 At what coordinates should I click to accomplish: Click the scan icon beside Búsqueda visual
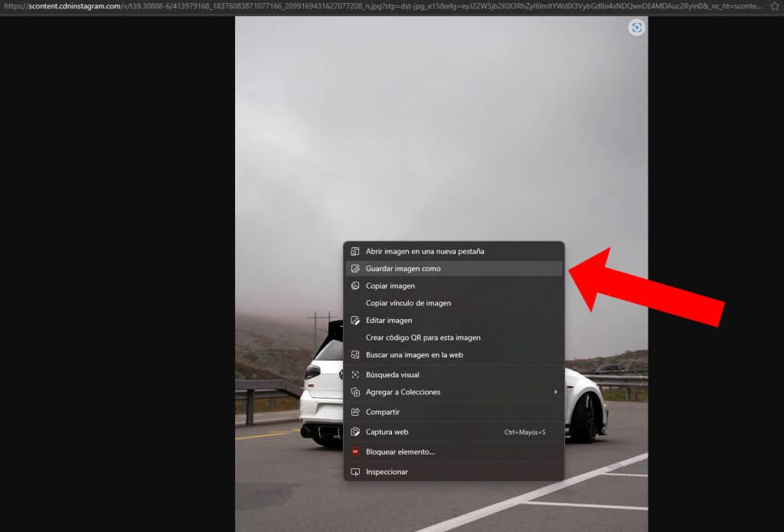pos(355,375)
